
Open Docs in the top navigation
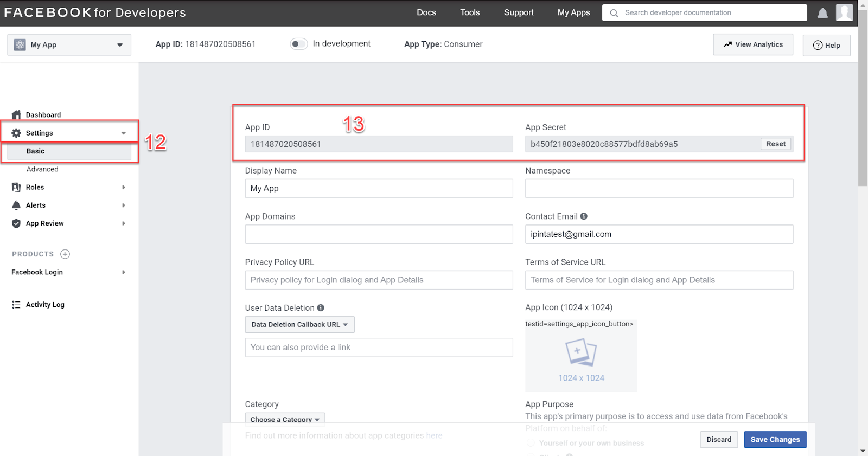[426, 12]
